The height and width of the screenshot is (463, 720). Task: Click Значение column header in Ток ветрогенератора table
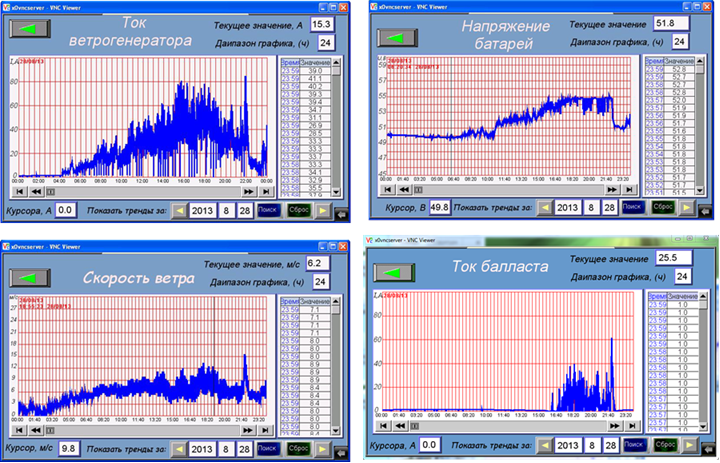click(x=315, y=62)
